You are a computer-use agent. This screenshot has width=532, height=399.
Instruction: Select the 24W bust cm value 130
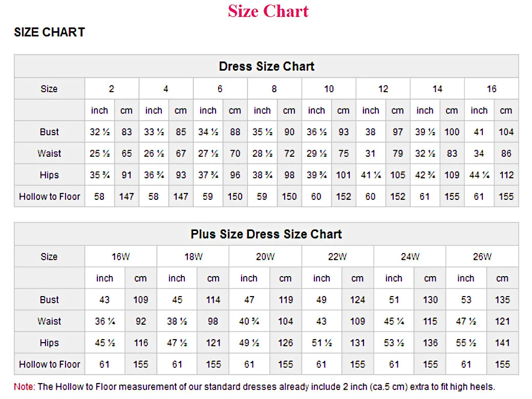(430, 300)
